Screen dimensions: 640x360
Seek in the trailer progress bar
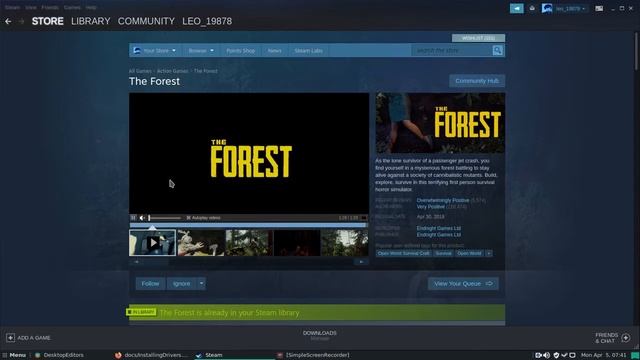[248, 224]
